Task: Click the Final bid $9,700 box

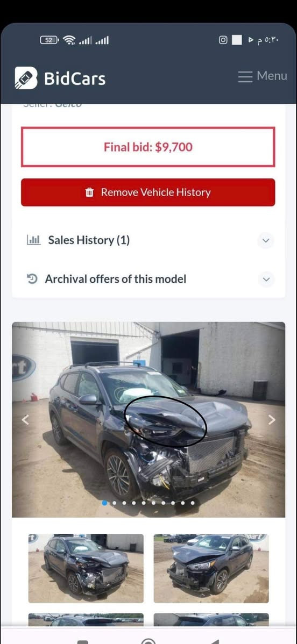Action: (148, 147)
